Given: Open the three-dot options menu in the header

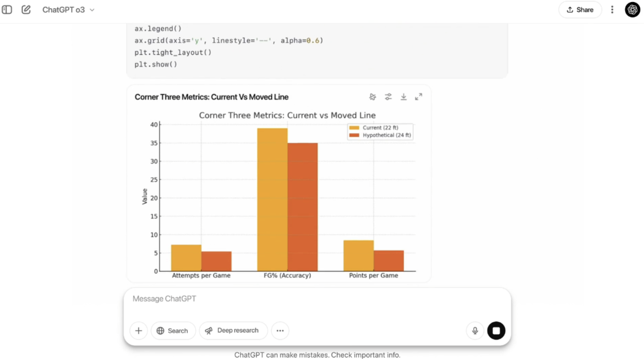Looking at the screenshot, I should coord(612,10).
